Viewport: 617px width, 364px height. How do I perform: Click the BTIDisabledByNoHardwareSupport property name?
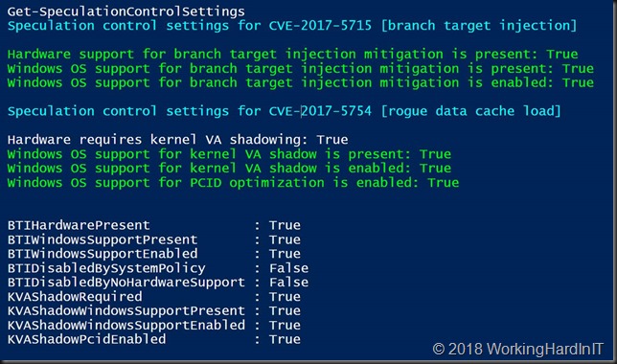[126, 283]
